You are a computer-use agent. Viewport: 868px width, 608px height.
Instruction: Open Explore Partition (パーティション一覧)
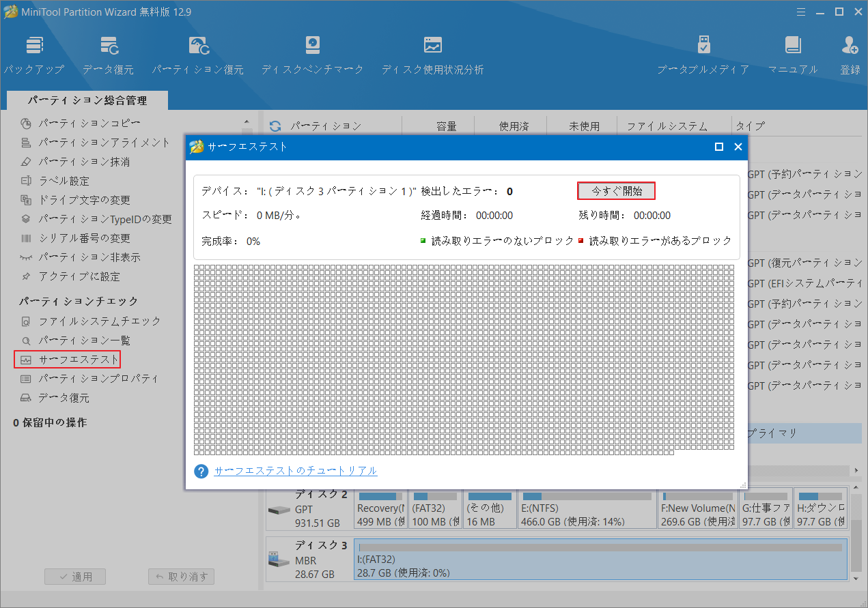coord(74,340)
